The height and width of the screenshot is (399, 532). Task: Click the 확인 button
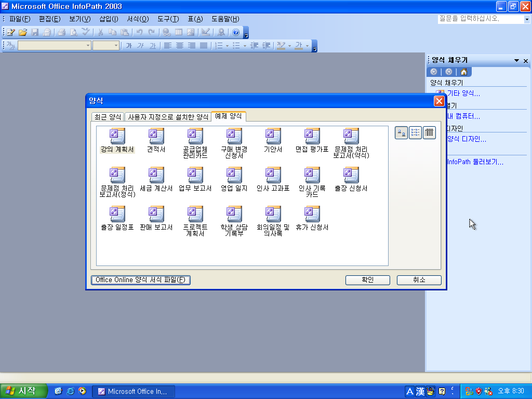(368, 280)
